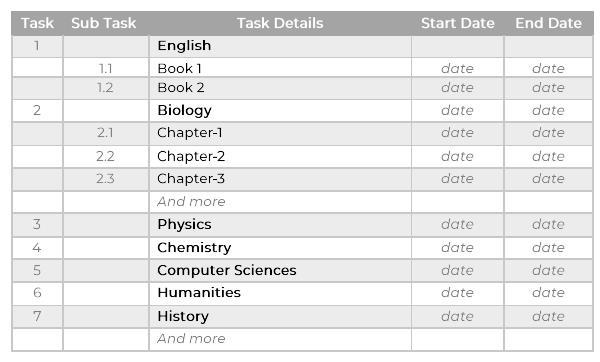
Task: Select the Book 2 cell
Action: tap(280, 88)
